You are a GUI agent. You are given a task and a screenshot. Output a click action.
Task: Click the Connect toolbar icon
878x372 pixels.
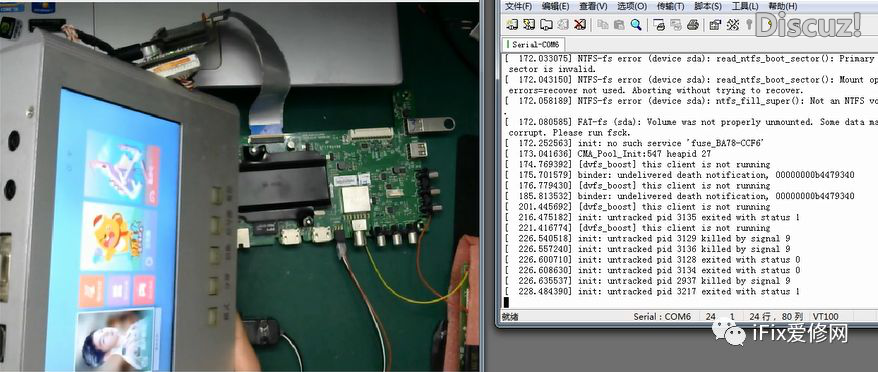tap(512, 25)
